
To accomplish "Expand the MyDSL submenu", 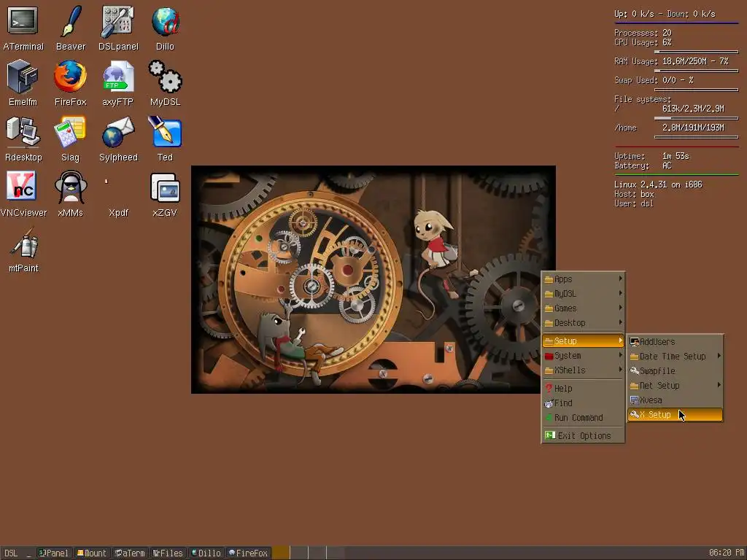I will [583, 294].
